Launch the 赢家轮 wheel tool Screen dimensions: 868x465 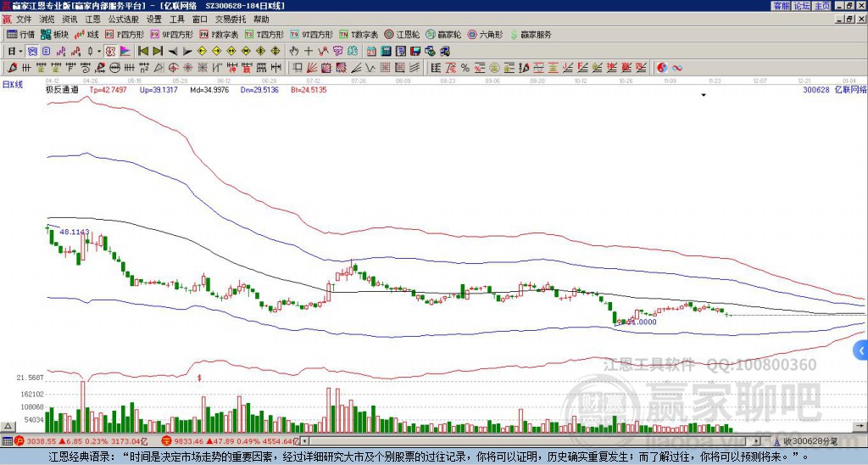tap(443, 34)
